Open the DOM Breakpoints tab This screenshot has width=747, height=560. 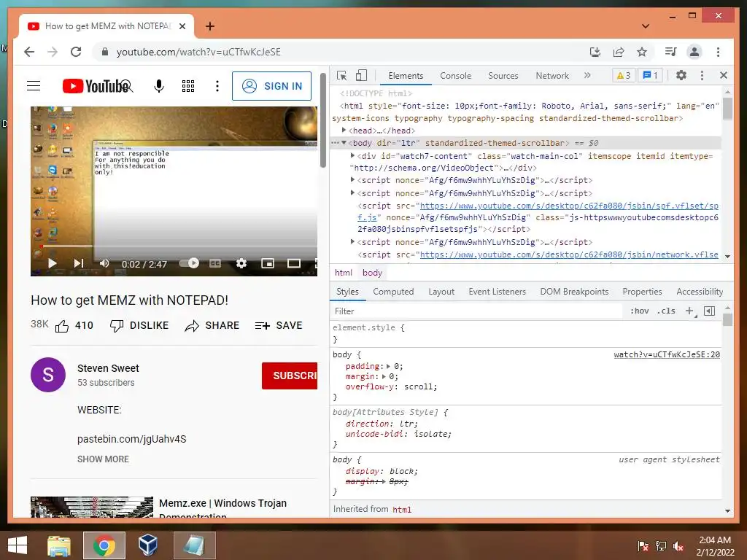tap(575, 292)
